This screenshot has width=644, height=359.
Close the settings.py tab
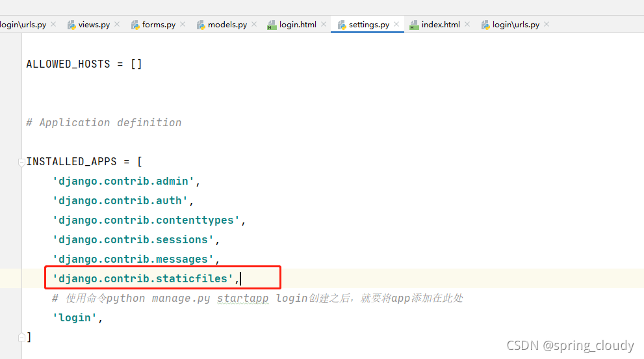point(396,24)
